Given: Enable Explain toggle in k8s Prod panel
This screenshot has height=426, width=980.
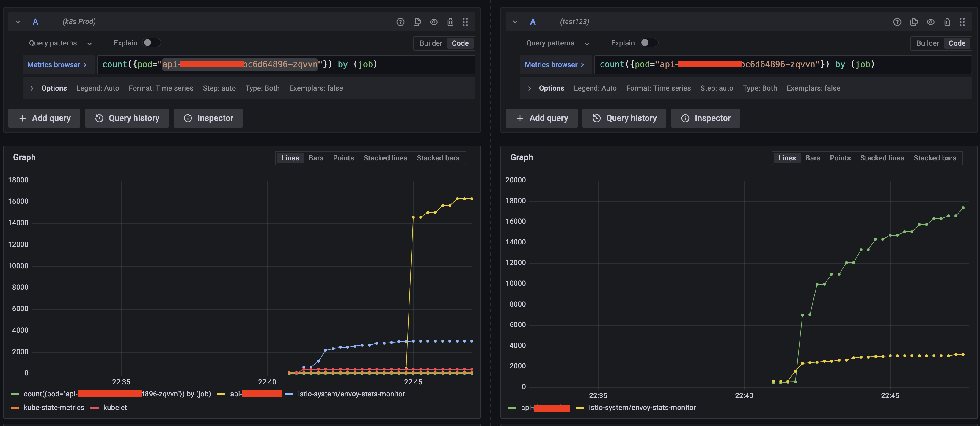Looking at the screenshot, I should pos(151,42).
